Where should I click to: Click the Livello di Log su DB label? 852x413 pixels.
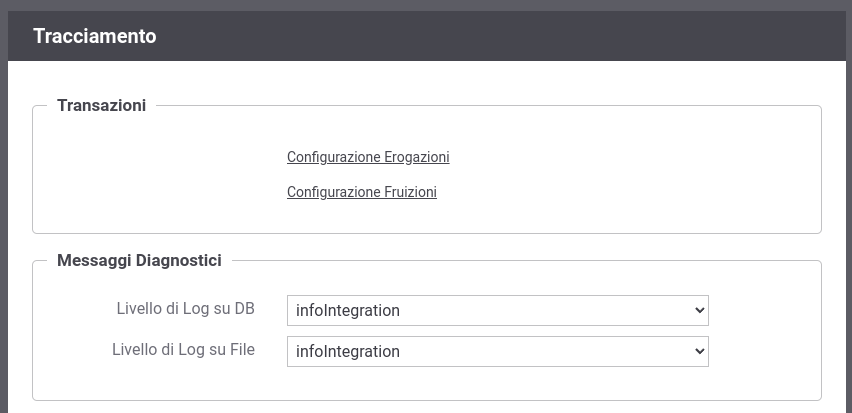185,309
